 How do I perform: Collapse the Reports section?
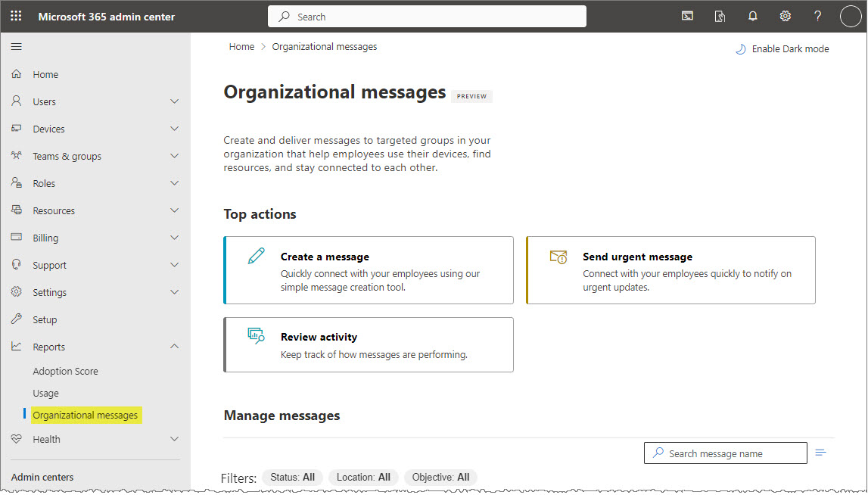click(174, 346)
